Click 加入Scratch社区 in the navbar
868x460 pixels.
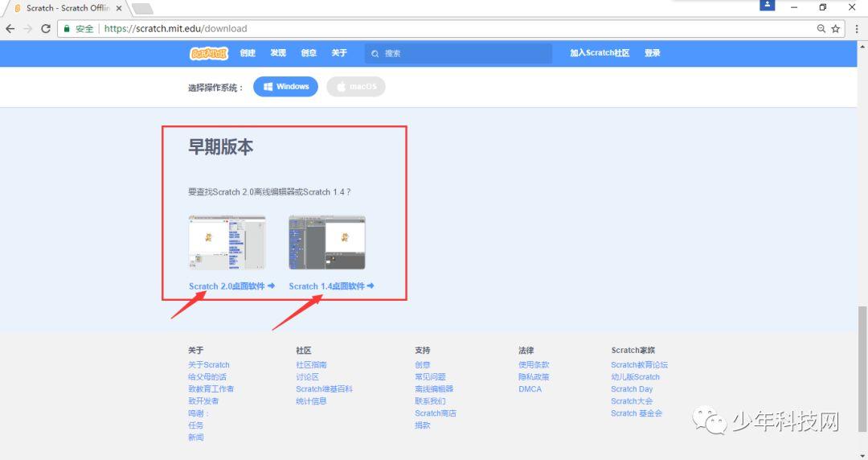tap(600, 53)
